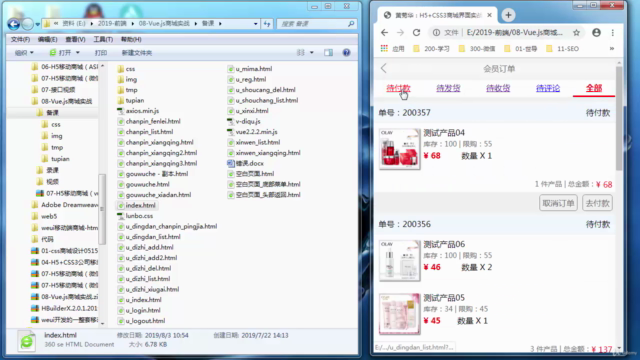
Task: Select the .docx document file
Action: (x=245, y=163)
